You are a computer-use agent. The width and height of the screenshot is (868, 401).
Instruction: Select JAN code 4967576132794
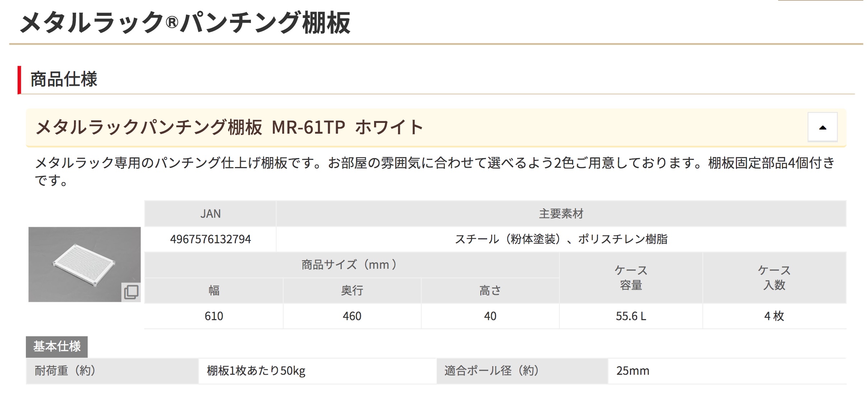click(x=210, y=239)
